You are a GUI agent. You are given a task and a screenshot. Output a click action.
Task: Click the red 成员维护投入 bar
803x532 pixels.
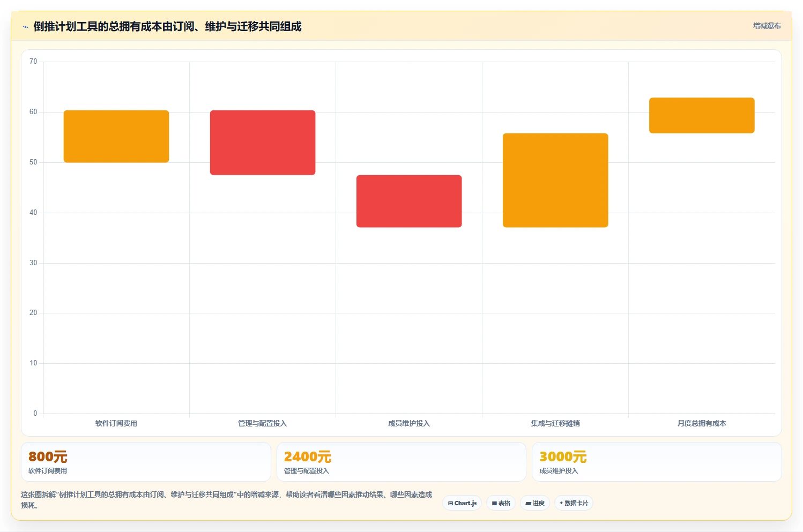(409, 201)
